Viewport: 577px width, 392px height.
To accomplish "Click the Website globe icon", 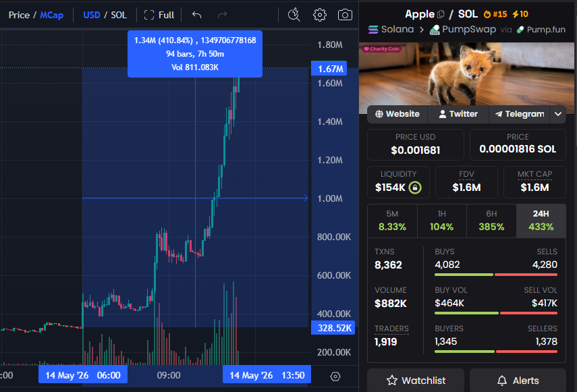I will 379,114.
